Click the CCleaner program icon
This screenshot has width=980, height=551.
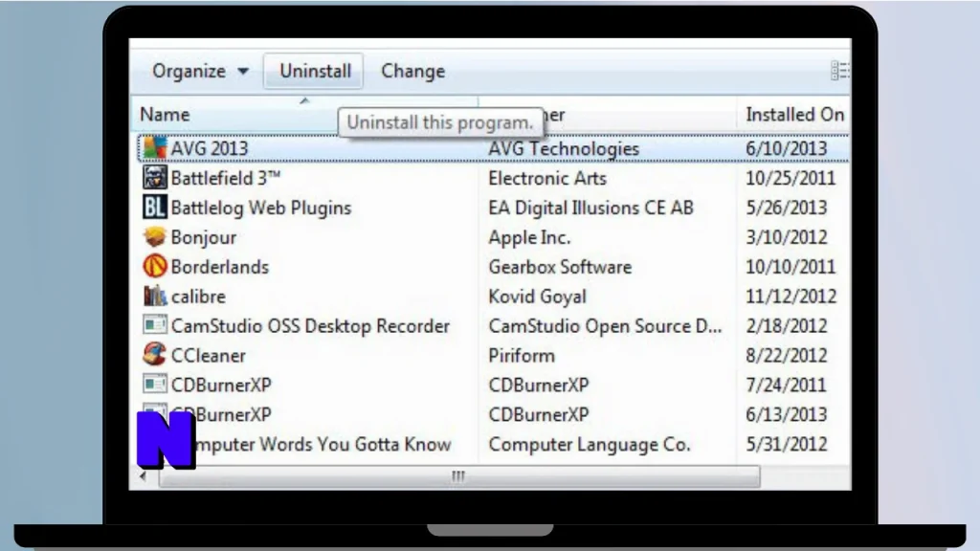154,355
